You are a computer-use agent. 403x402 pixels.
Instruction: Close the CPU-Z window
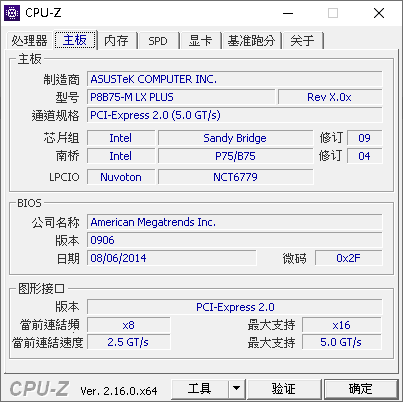[379, 13]
